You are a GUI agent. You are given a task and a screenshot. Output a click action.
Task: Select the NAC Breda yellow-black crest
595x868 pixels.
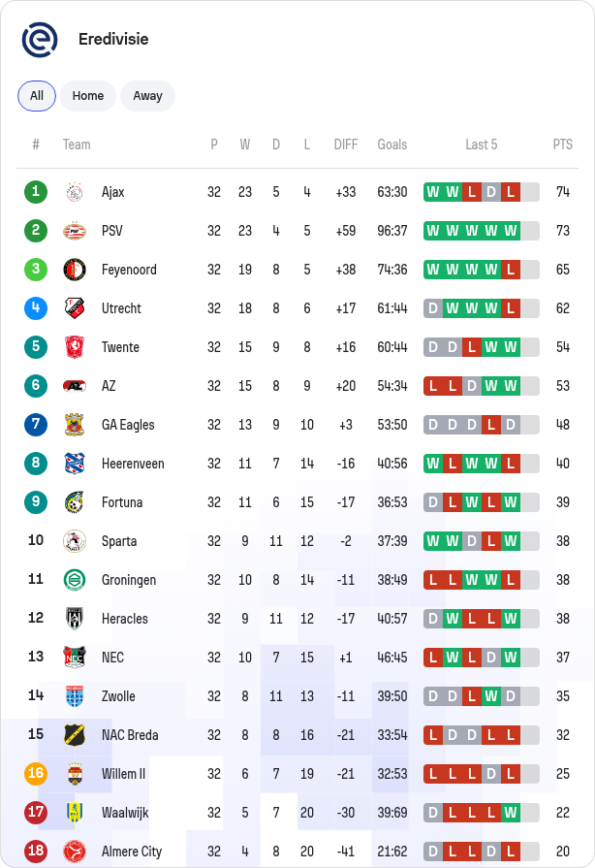(x=75, y=734)
